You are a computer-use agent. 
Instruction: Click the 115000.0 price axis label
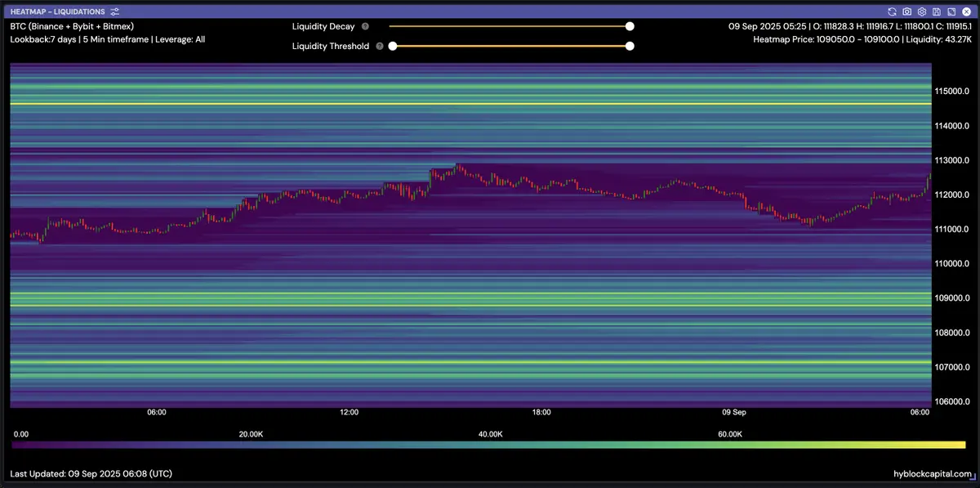coord(952,91)
